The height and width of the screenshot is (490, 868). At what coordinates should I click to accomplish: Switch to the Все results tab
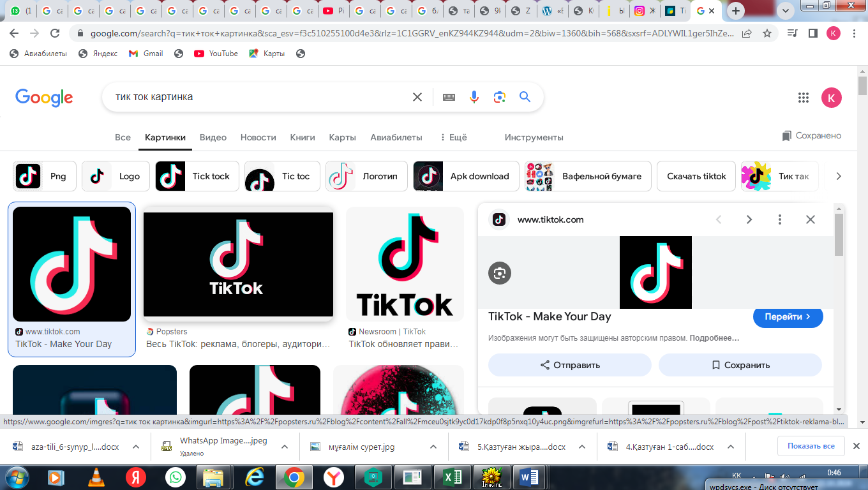coord(123,137)
